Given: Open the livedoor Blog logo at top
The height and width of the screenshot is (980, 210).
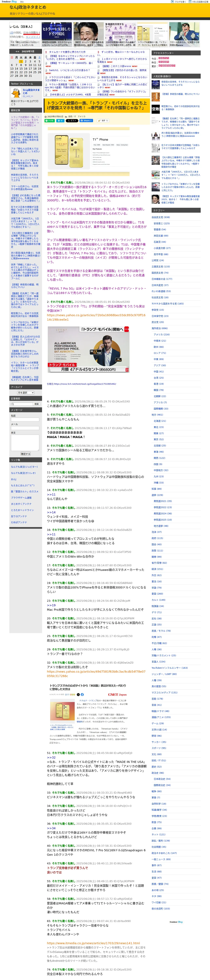Looking at the screenshot, I should coord(9,1).
